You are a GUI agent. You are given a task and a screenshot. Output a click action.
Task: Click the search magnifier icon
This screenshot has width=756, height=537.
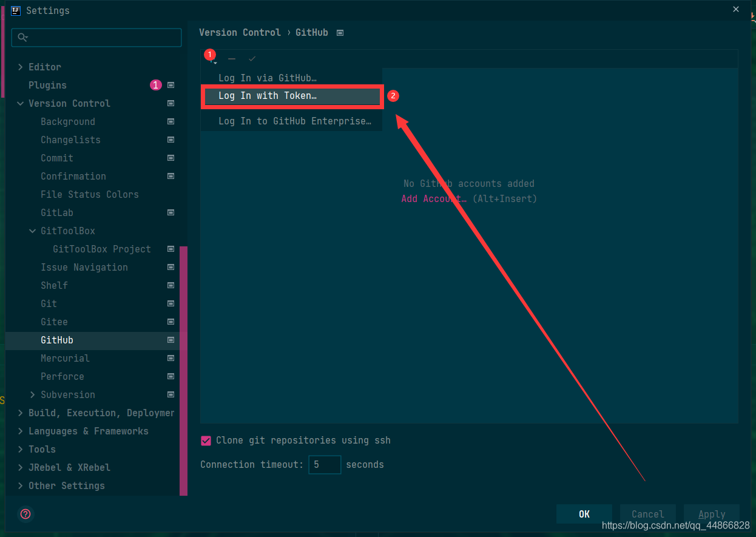point(22,38)
